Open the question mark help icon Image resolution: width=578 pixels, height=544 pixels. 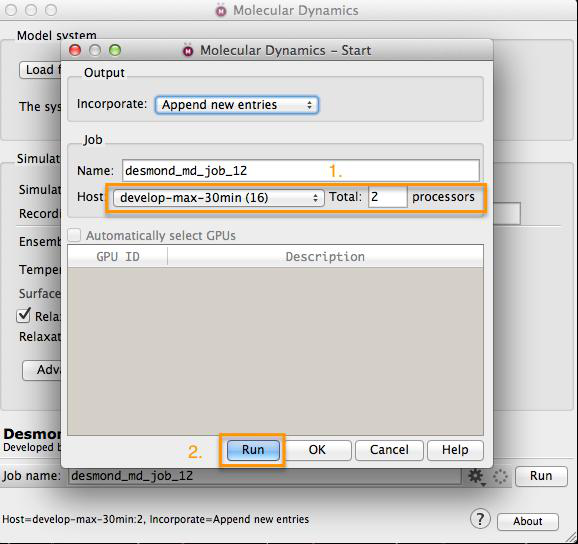click(480, 519)
